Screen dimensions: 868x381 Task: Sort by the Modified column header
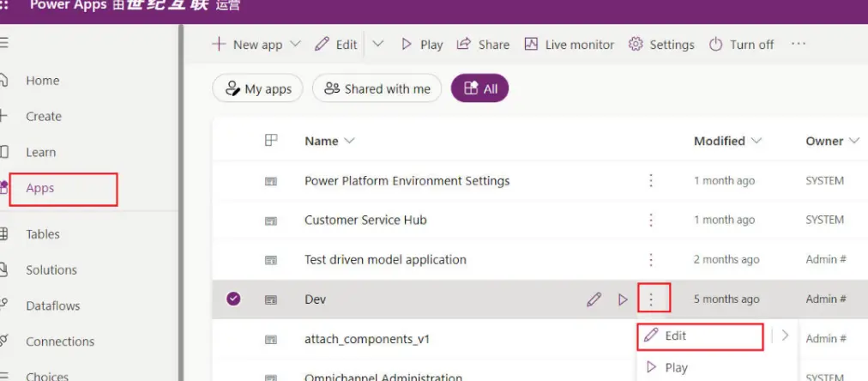tap(726, 141)
